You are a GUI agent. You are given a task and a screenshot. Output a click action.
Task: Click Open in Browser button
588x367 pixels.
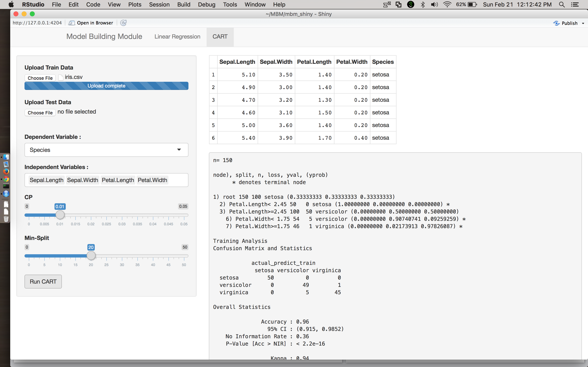click(91, 23)
